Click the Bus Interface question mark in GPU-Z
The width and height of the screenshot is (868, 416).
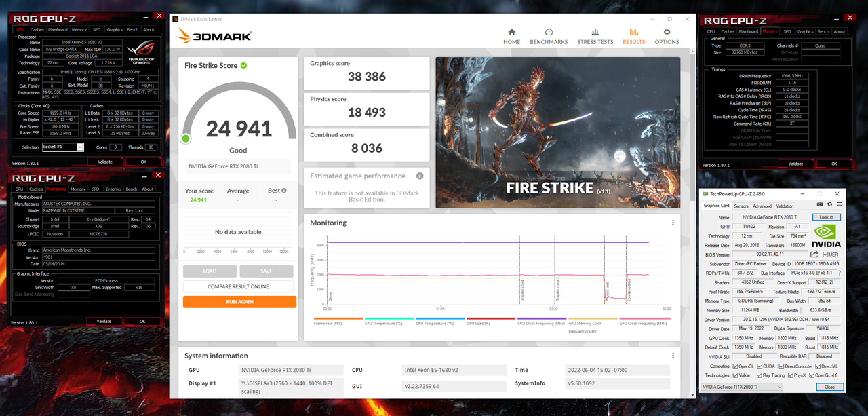click(x=840, y=273)
